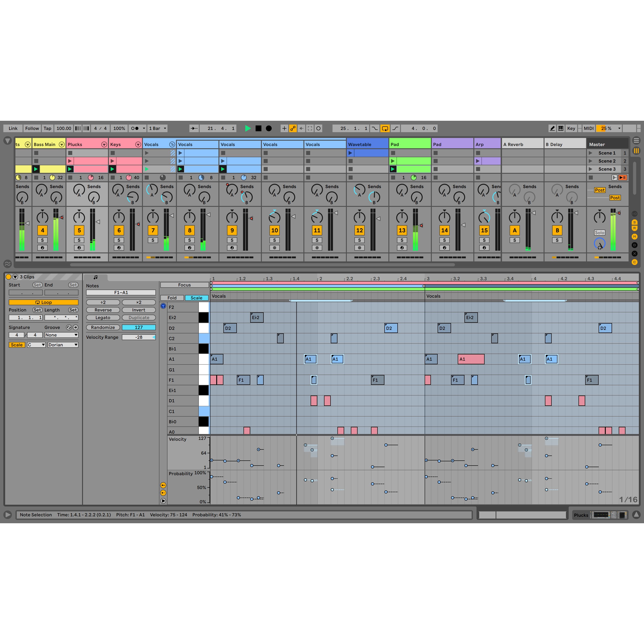Image resolution: width=644 pixels, height=644 pixels.
Task: Open the Groove None dropdown
Action: coord(61,335)
